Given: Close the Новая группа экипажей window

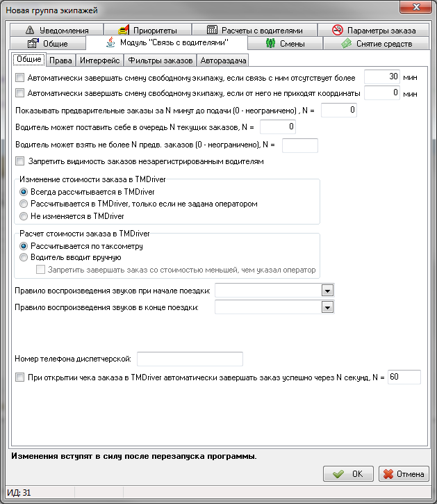Looking at the screenshot, I should (x=415, y=7).
